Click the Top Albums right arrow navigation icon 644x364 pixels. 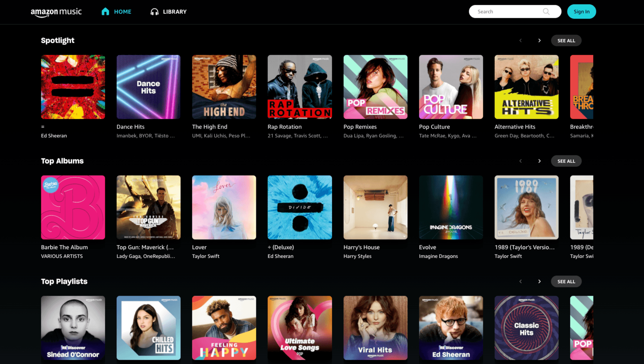point(539,160)
